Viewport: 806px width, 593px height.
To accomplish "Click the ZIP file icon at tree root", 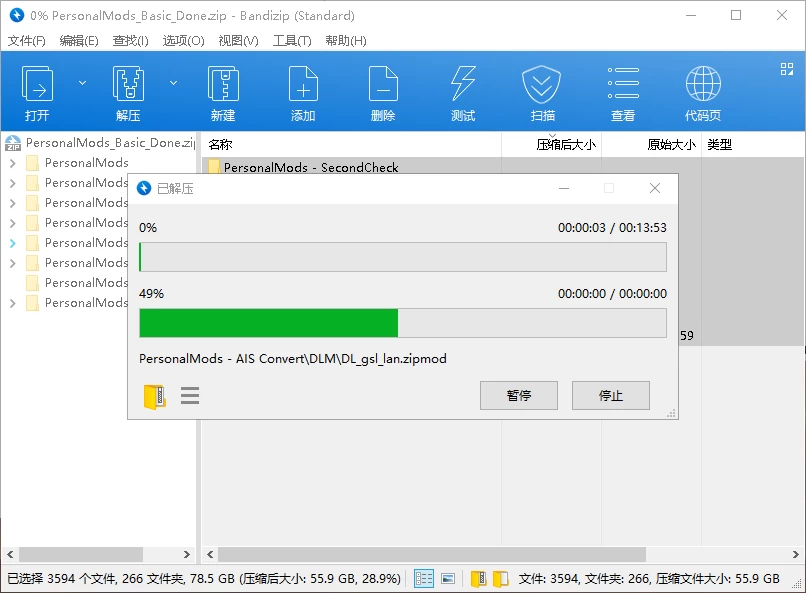I will coord(13,143).
